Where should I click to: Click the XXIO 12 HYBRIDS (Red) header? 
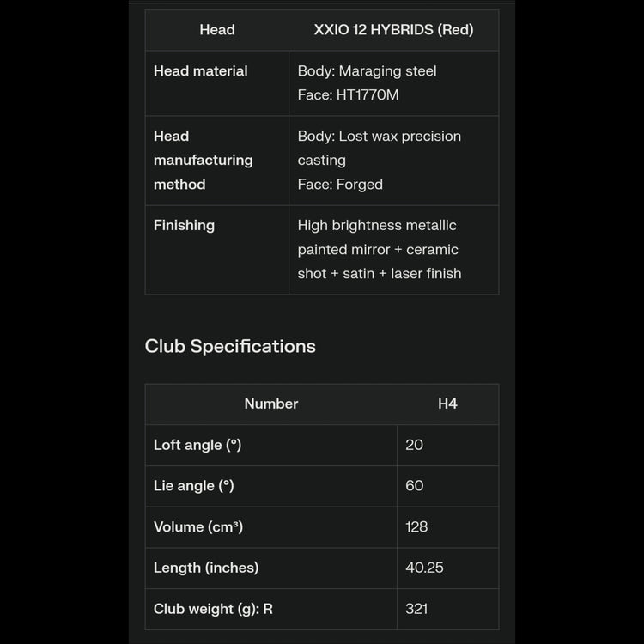click(393, 30)
